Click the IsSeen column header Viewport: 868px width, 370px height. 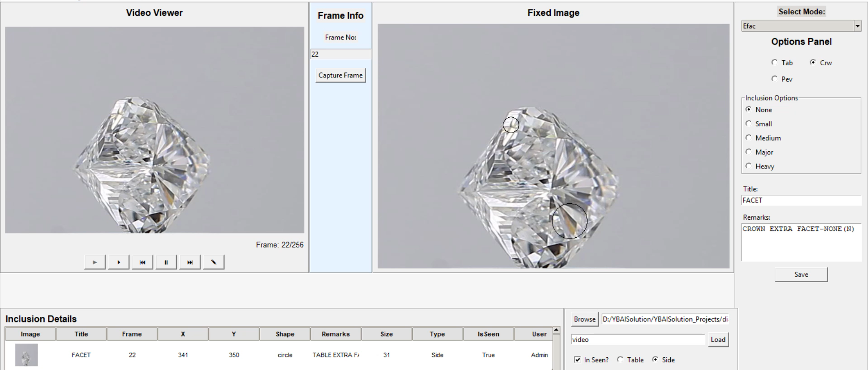488,334
